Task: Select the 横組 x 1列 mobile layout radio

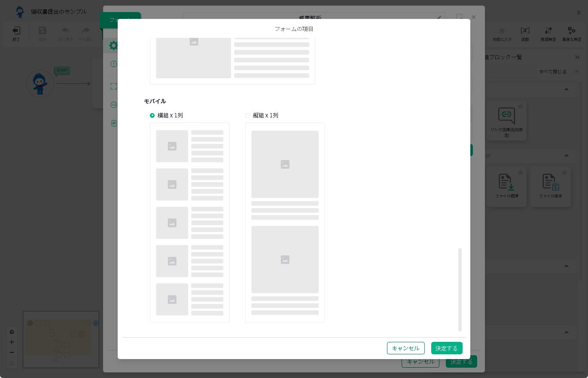Action: (x=152, y=115)
